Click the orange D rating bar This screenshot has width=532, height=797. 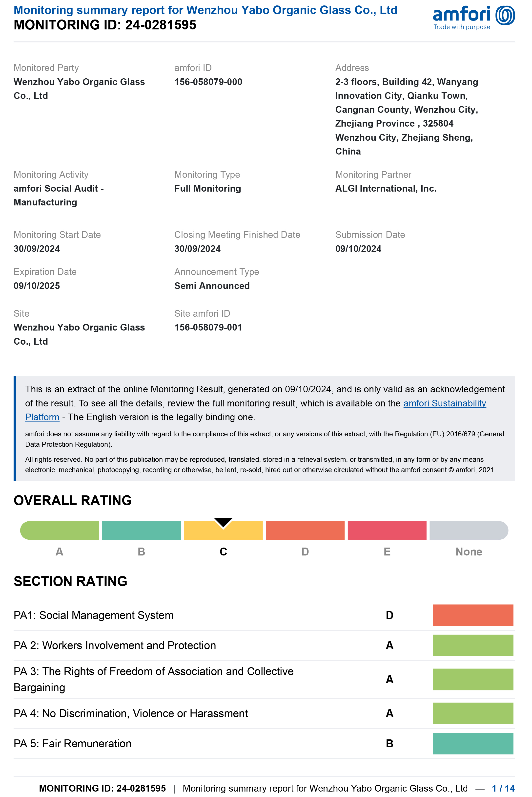click(x=305, y=531)
